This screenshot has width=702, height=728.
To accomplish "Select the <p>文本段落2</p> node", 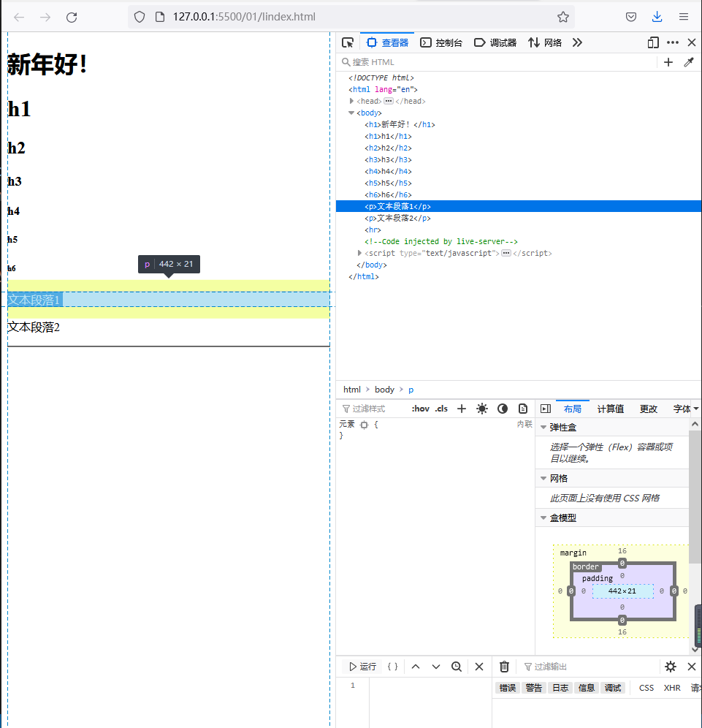I will click(397, 218).
